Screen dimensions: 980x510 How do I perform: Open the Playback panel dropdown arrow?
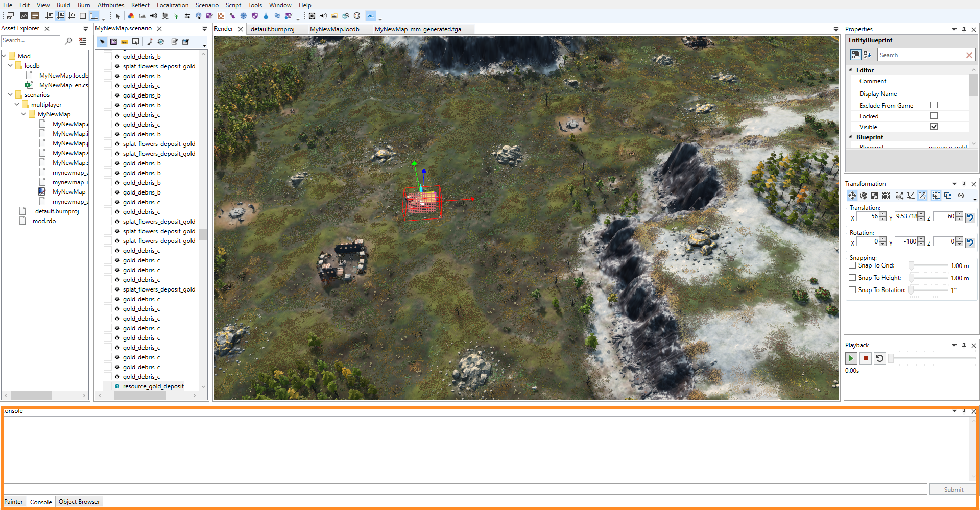(954, 345)
